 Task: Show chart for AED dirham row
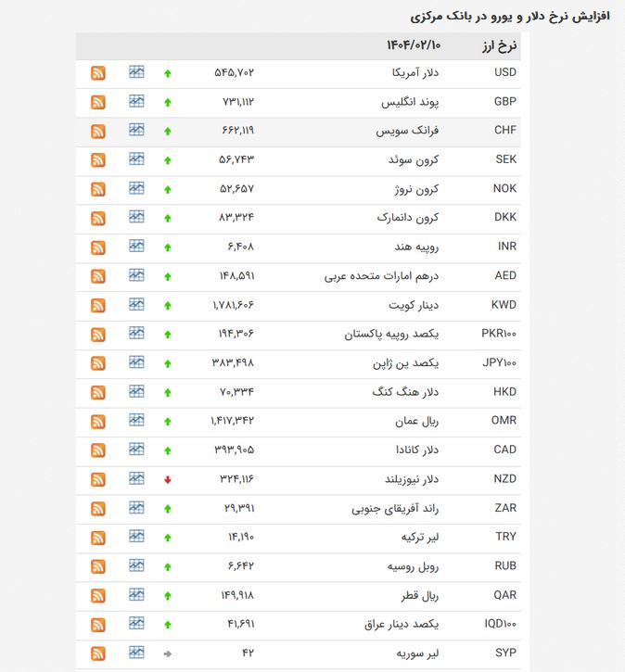(136, 275)
